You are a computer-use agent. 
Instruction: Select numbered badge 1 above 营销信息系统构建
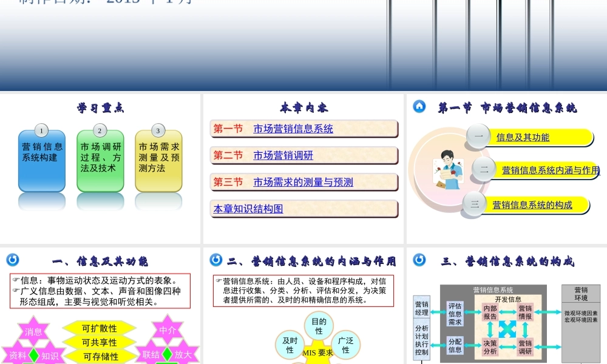tap(41, 130)
